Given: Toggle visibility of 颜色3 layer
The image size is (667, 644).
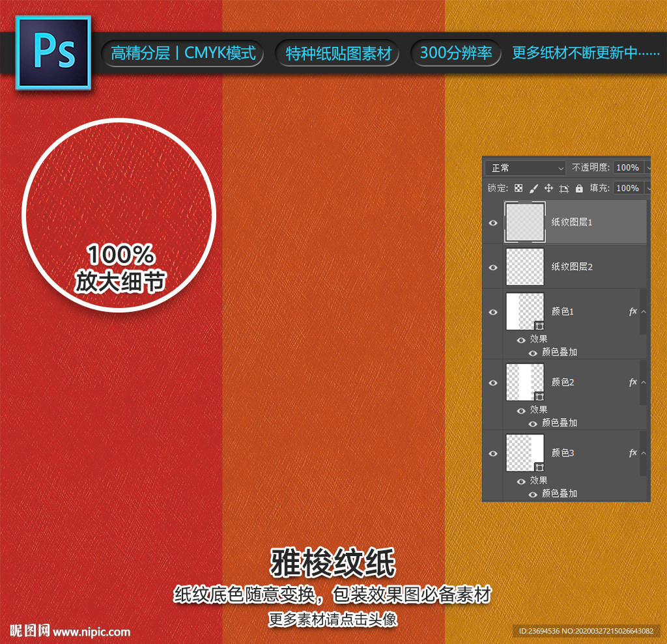Looking at the screenshot, I should click(x=493, y=453).
